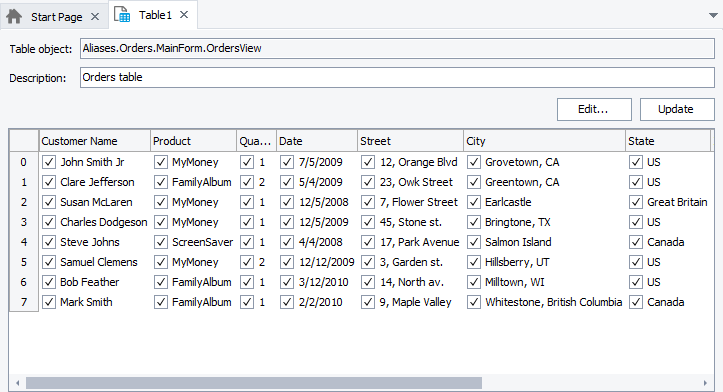Toggle the Whitestone, British Columbia checkbox
723x392 pixels.
[474, 302]
